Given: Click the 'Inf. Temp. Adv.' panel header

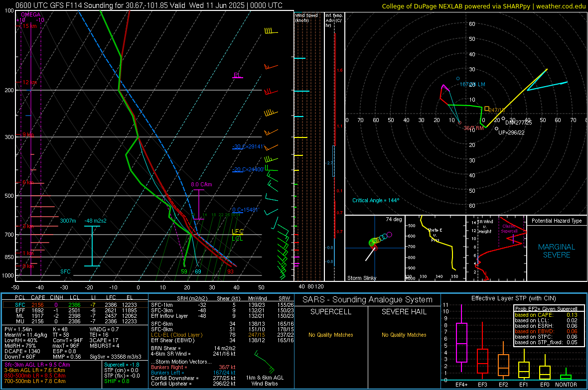Looking at the screenshot, I should pyautogui.click(x=334, y=20).
